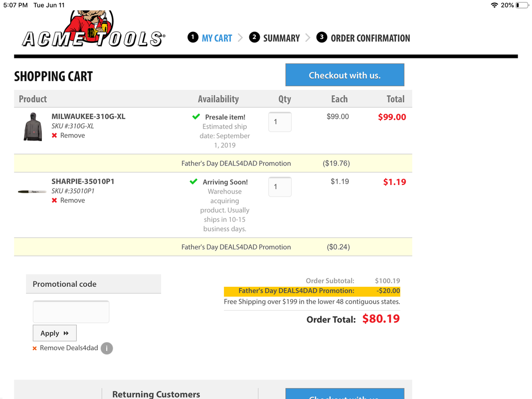Viewport: 532px width, 399px height.
Task: Click the Promotional code header
Action: (93, 284)
